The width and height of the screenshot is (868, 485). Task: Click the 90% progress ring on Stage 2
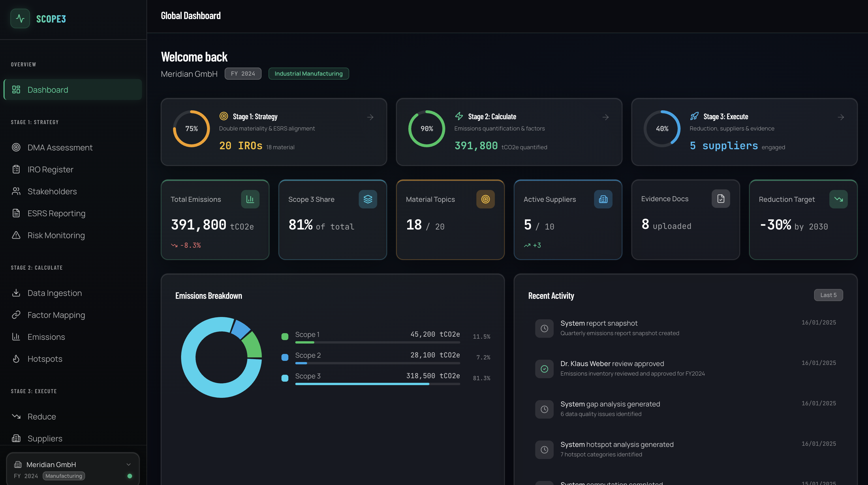click(426, 128)
